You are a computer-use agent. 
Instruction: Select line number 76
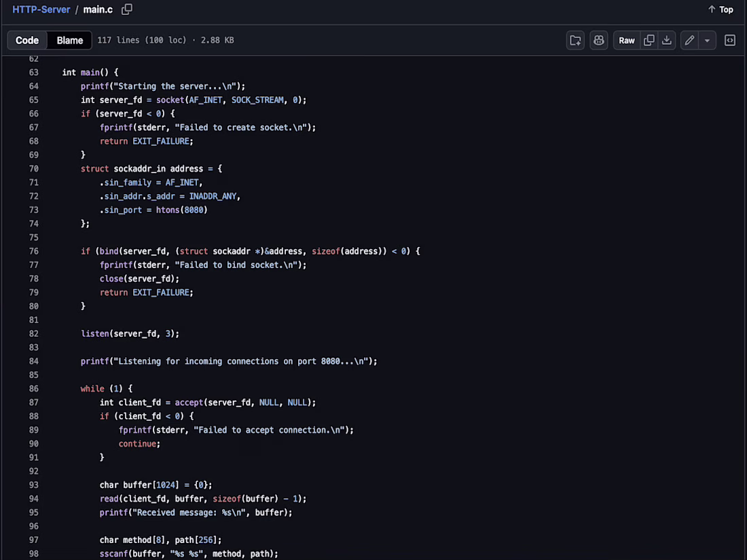pos(33,251)
